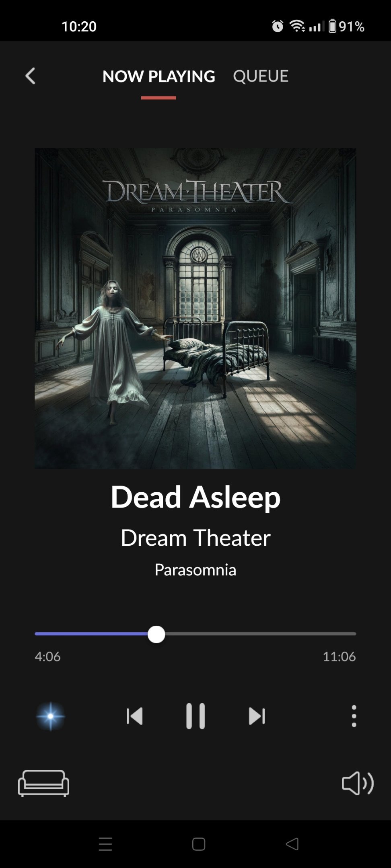Open the Dream Theater artist name
Viewport: 391px width, 868px height.
(x=195, y=538)
